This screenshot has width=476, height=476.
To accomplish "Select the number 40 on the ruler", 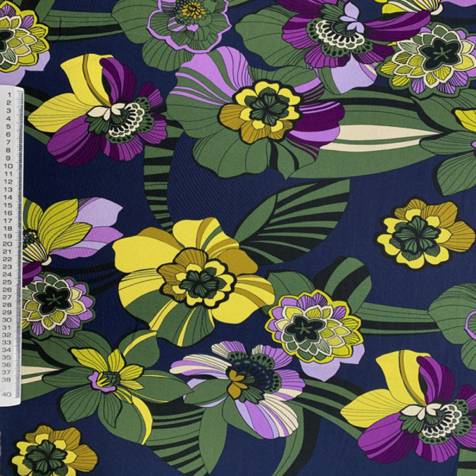I will point(7,394).
